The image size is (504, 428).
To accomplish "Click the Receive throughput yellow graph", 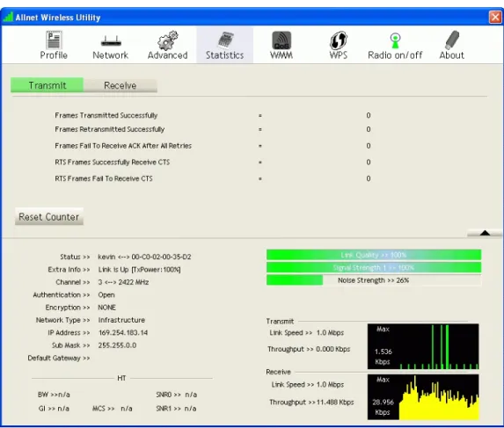I will tap(423, 397).
